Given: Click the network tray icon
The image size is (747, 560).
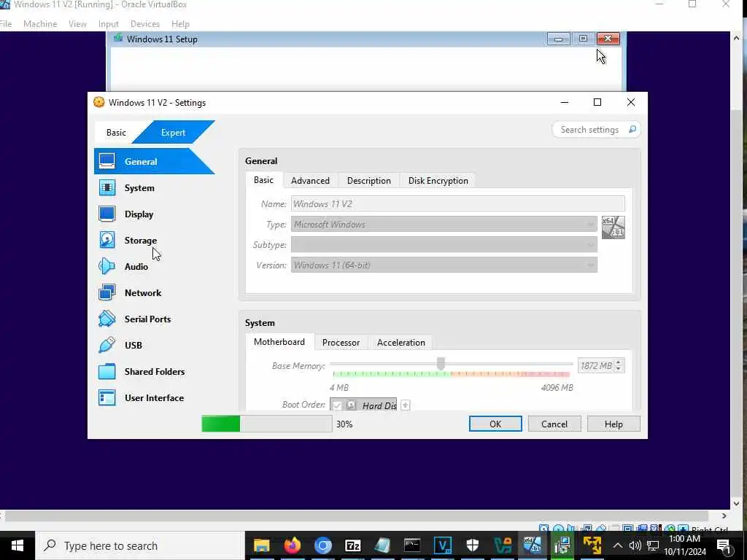Looking at the screenshot, I should 653,545.
